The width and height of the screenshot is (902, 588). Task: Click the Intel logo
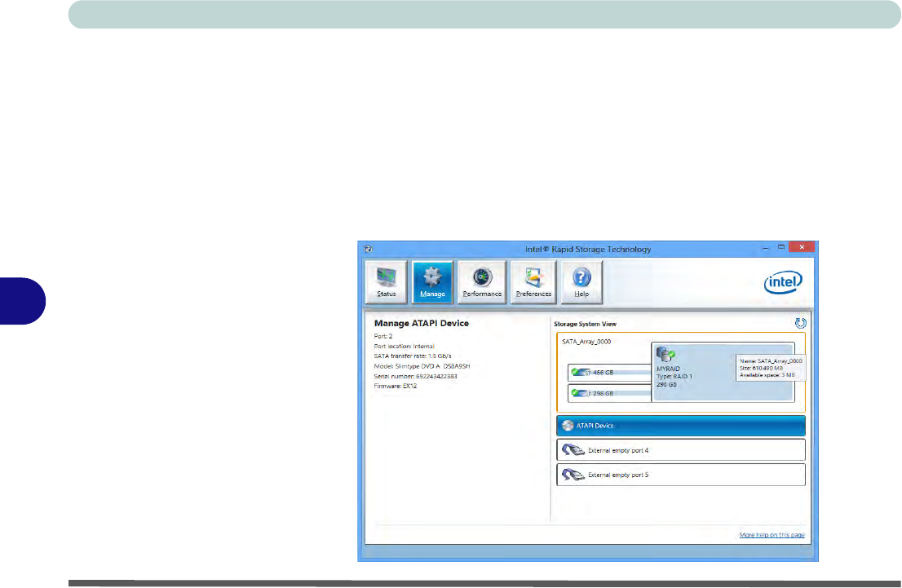click(783, 282)
